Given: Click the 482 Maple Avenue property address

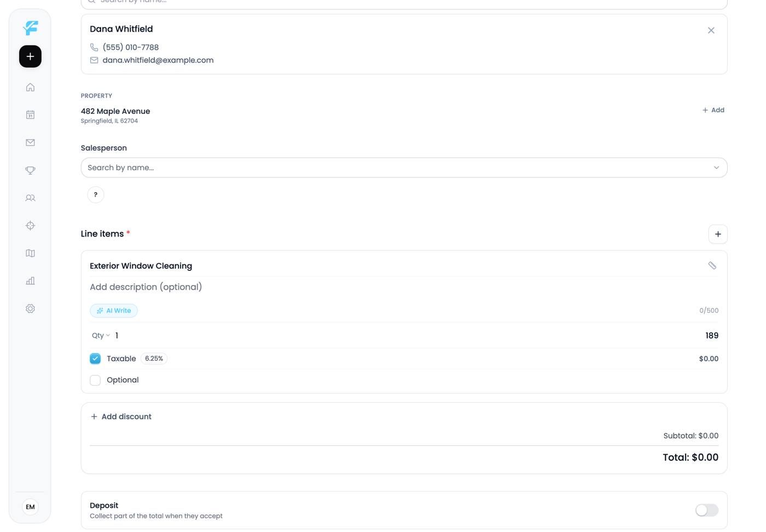Looking at the screenshot, I should (x=115, y=111).
